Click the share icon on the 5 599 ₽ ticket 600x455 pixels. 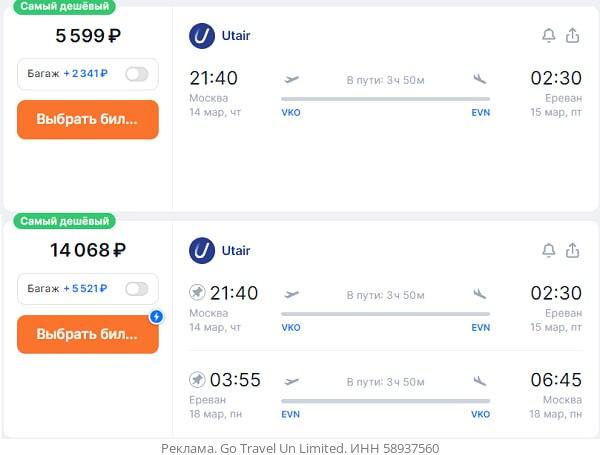click(x=573, y=36)
